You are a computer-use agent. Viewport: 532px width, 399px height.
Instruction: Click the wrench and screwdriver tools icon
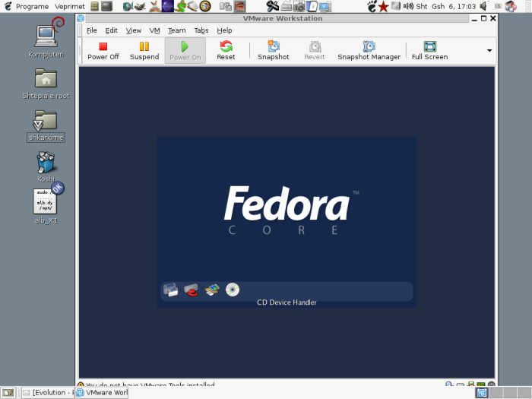pyautogui.click(x=272, y=6)
